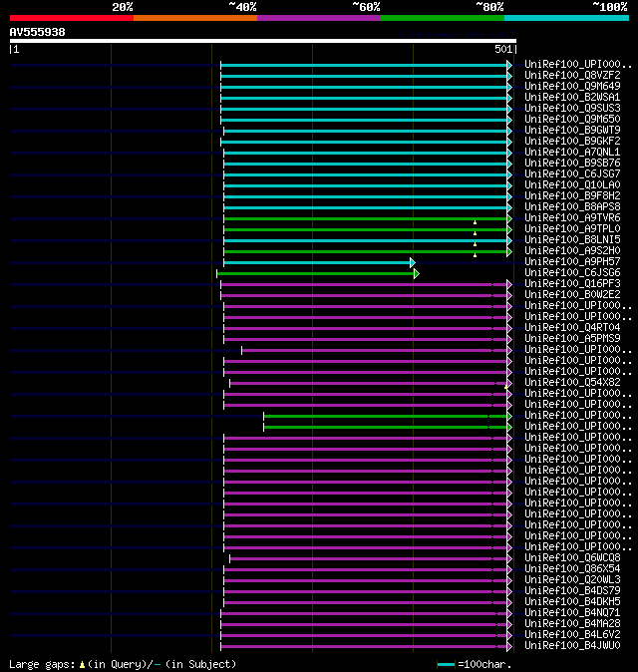Select the UniRef100_B4DKH5 hit label
Image resolution: width=638 pixels, height=672 pixels.
click(x=572, y=602)
